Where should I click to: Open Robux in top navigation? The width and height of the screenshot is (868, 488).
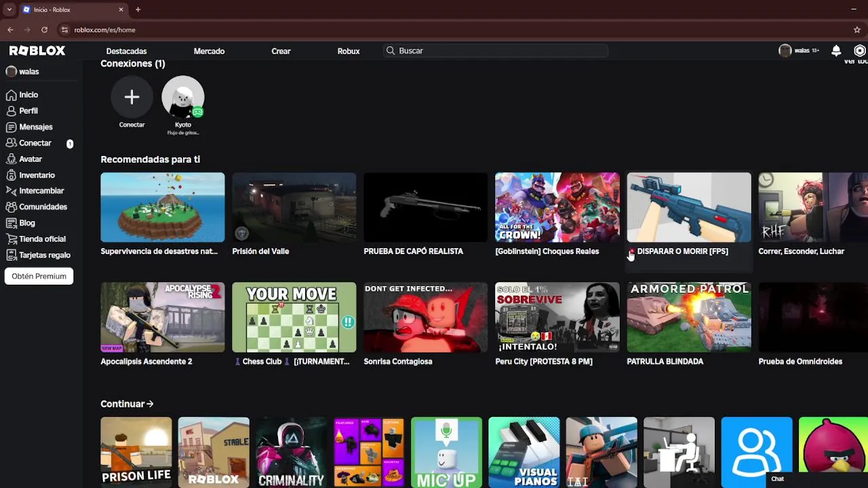point(349,51)
